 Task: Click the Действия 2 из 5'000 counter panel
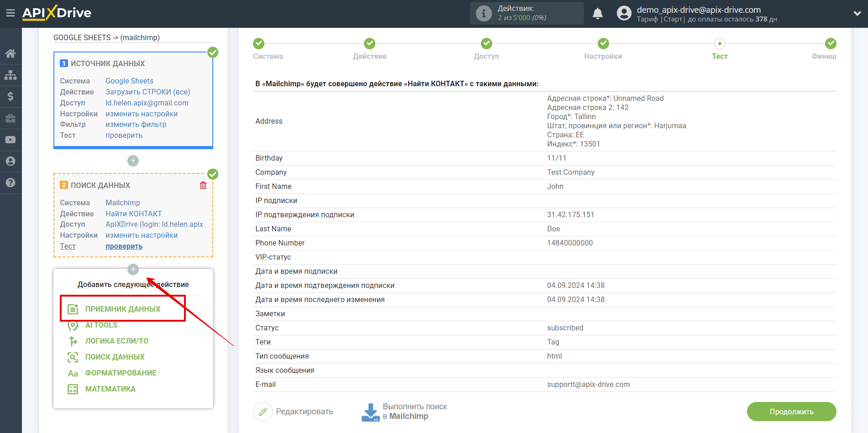click(x=527, y=13)
